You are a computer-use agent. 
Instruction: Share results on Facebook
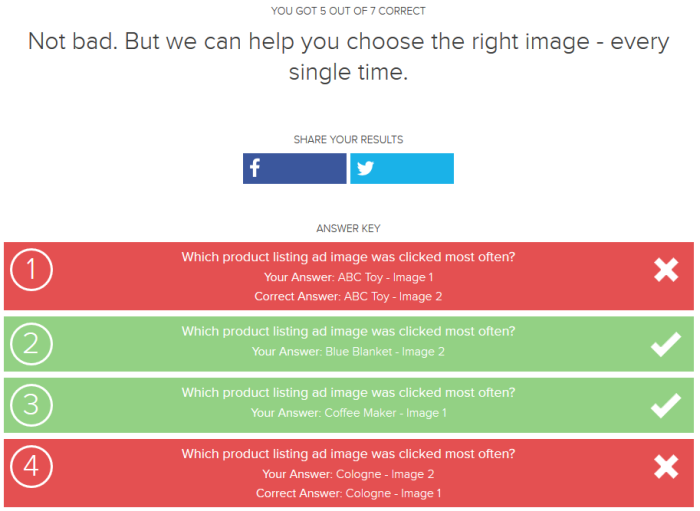(x=295, y=169)
